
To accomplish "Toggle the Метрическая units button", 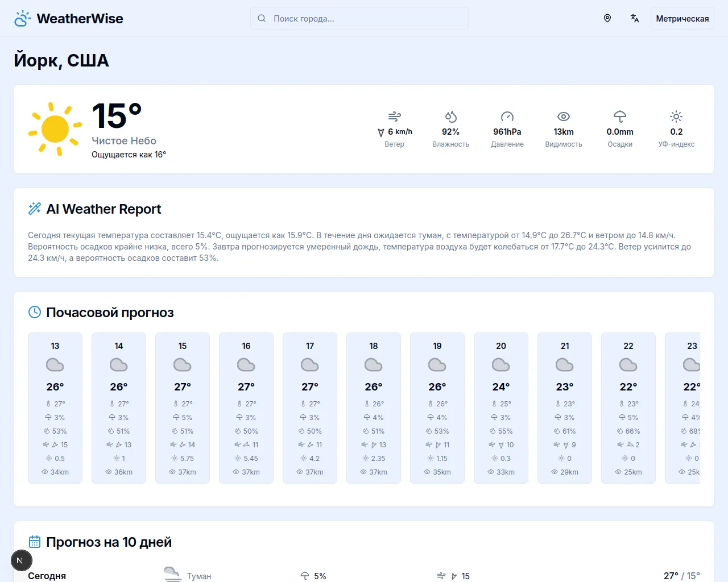I will point(682,18).
